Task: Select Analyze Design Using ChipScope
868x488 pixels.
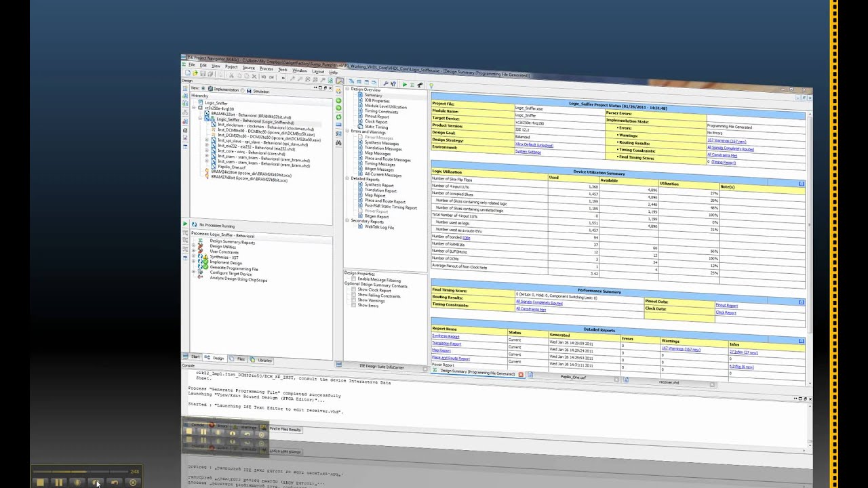Action: click(239, 279)
